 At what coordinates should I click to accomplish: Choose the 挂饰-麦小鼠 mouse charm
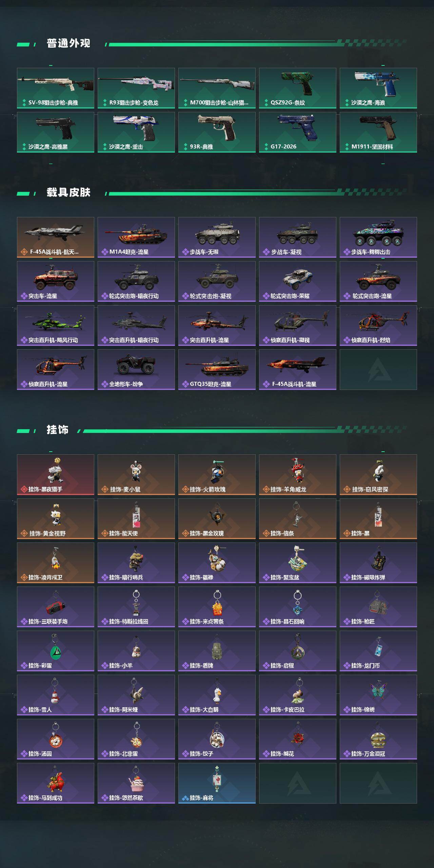tap(136, 475)
